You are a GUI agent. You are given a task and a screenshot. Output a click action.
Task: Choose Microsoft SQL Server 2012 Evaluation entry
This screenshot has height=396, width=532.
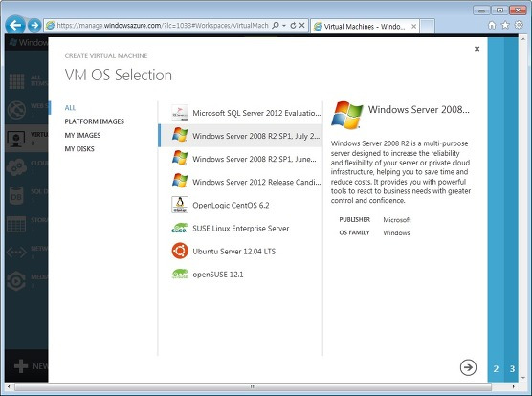pyautogui.click(x=240, y=113)
